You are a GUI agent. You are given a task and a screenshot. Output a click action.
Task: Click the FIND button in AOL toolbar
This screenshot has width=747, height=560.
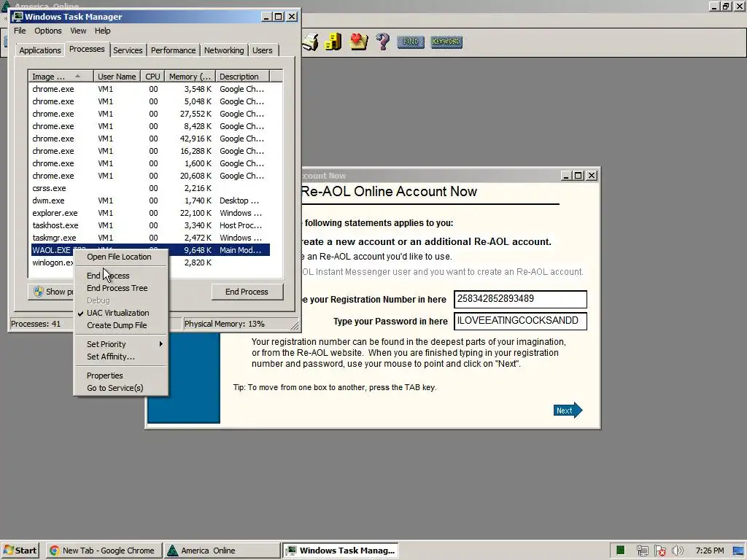click(x=410, y=42)
